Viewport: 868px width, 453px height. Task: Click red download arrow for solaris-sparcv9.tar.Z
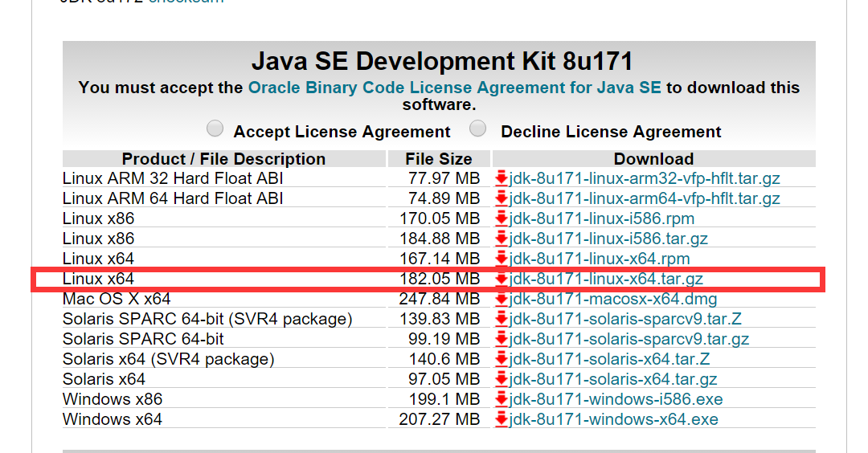point(502,318)
